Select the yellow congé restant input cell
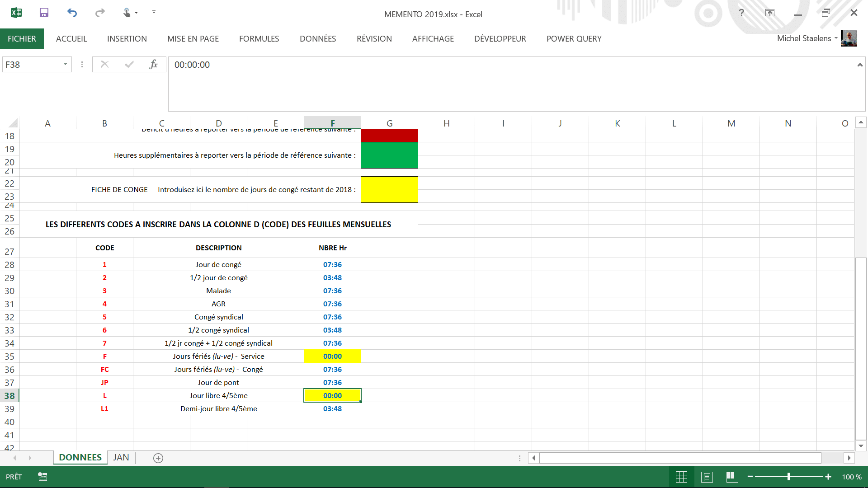 (x=389, y=189)
